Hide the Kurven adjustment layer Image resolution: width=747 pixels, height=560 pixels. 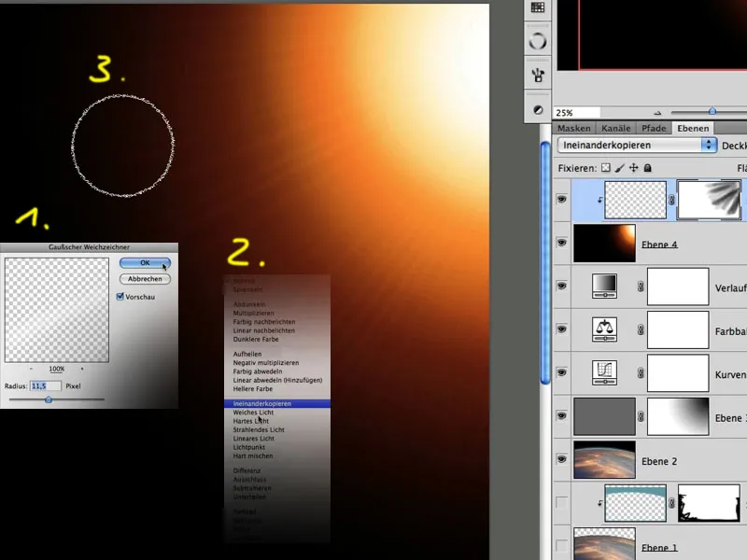(562, 372)
